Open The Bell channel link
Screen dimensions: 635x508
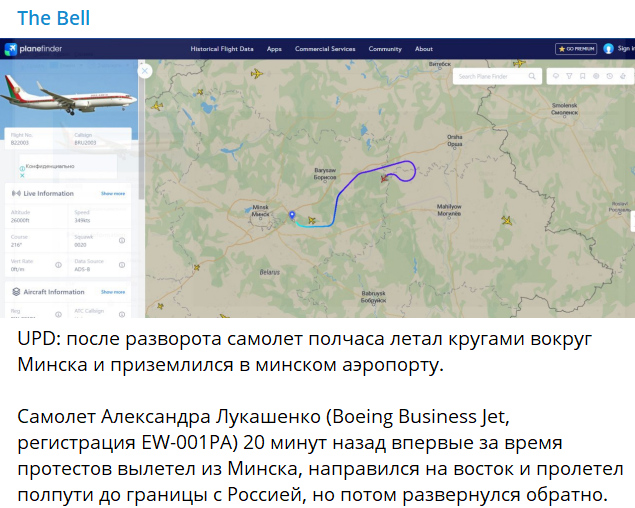click(53, 18)
